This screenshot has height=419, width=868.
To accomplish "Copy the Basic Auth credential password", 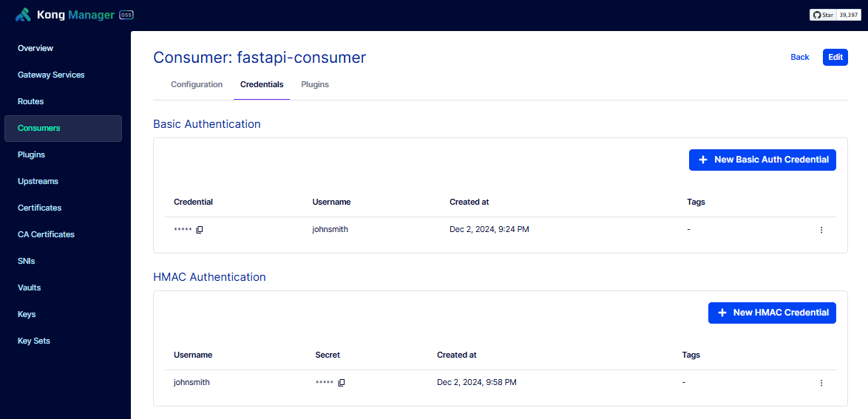I will click(x=200, y=230).
